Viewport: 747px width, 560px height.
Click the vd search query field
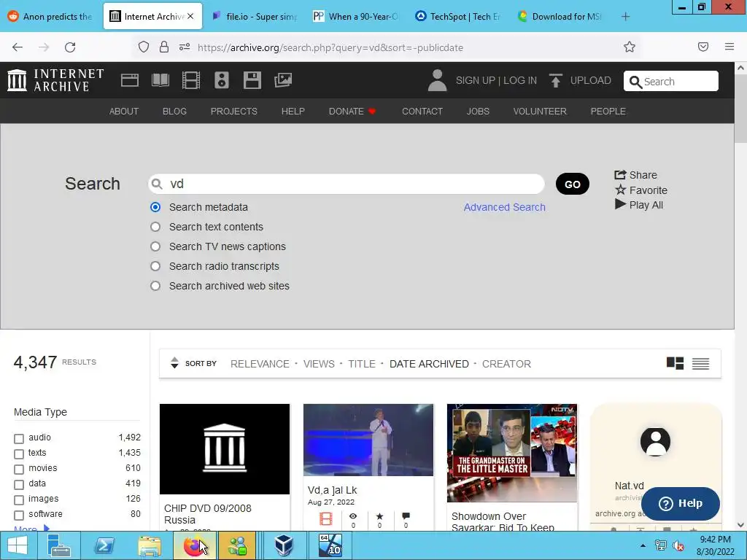(347, 184)
